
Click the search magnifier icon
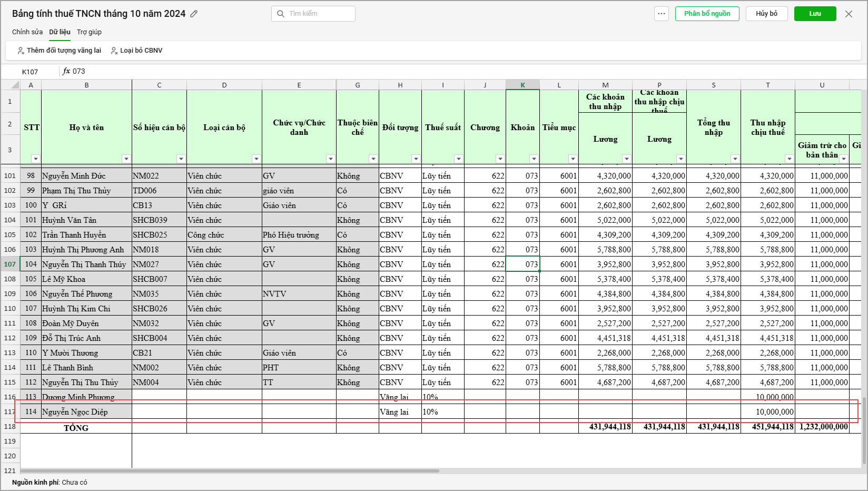tap(281, 14)
